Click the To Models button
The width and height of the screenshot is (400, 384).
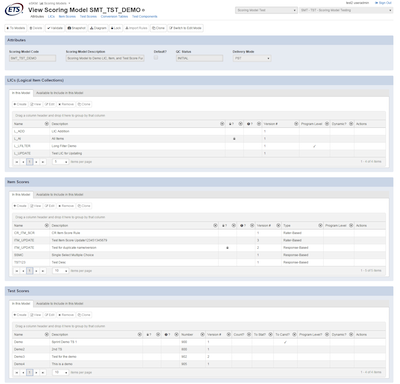pyautogui.click(x=16, y=28)
